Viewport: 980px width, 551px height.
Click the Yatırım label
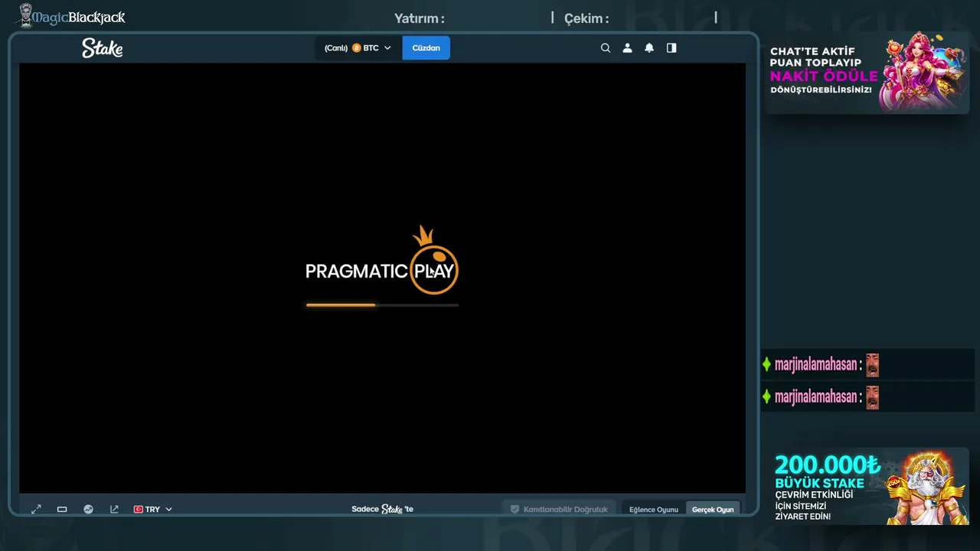[420, 18]
